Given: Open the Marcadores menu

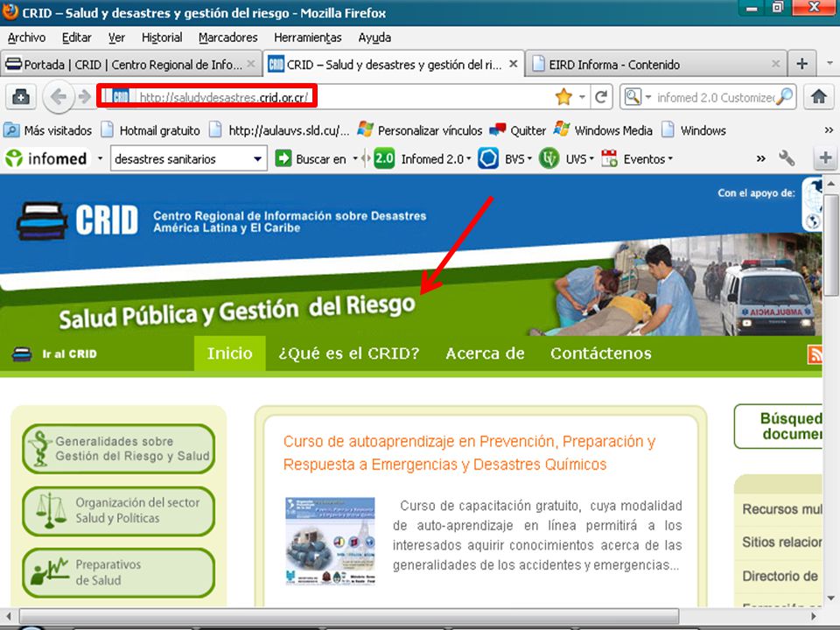Looking at the screenshot, I should pos(227,38).
